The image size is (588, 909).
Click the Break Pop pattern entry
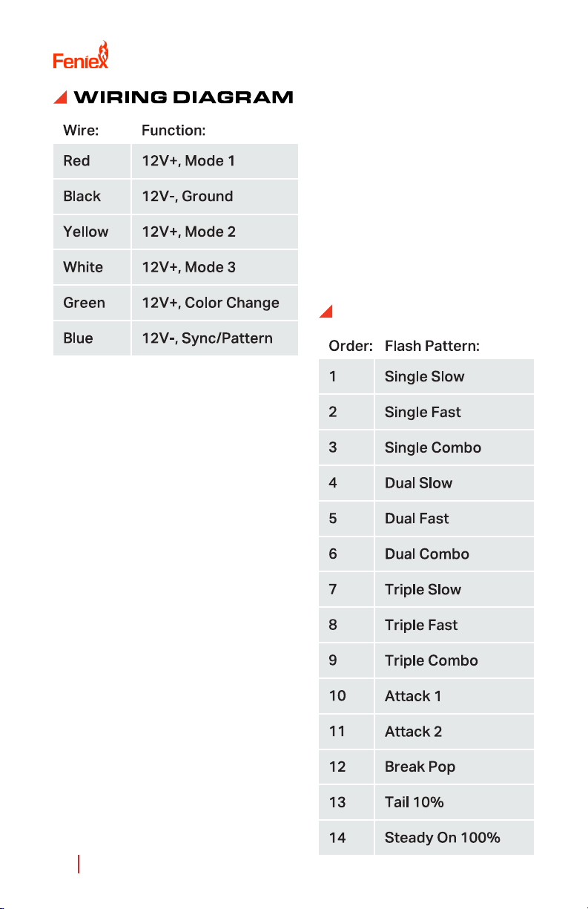tap(420, 767)
